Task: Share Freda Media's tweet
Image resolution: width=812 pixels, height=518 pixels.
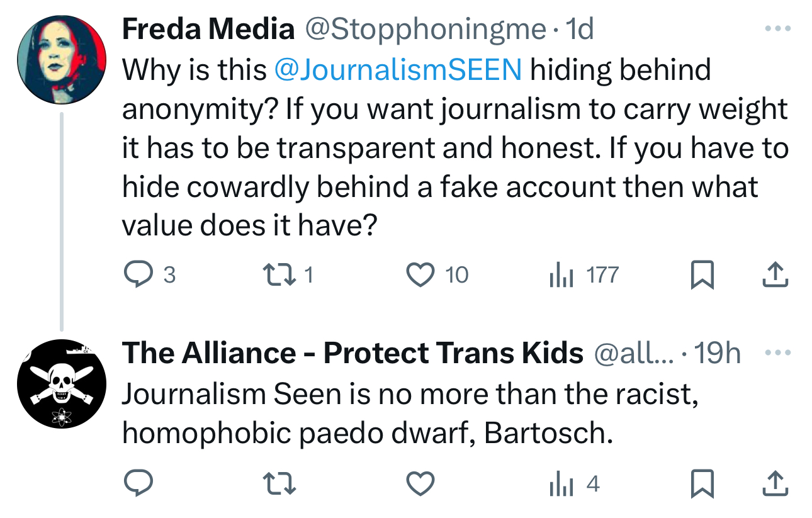Action: (x=775, y=275)
